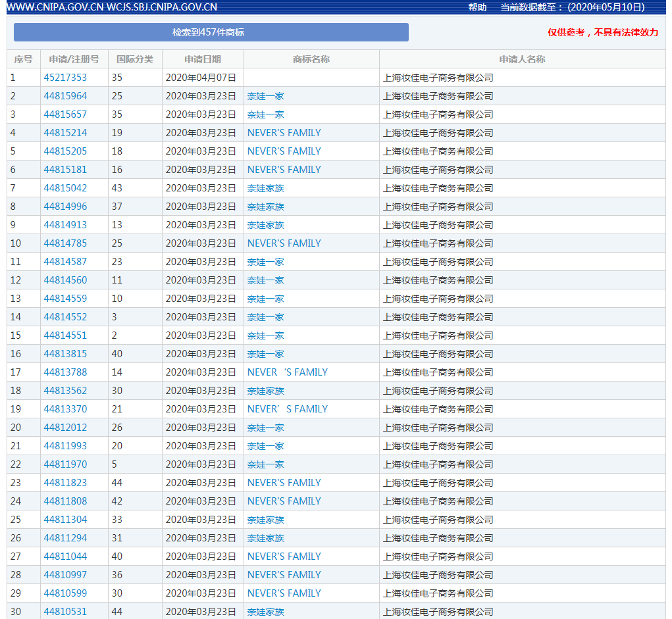Open registration number 44814560
Screen dimensions: 672x619
tap(65, 280)
